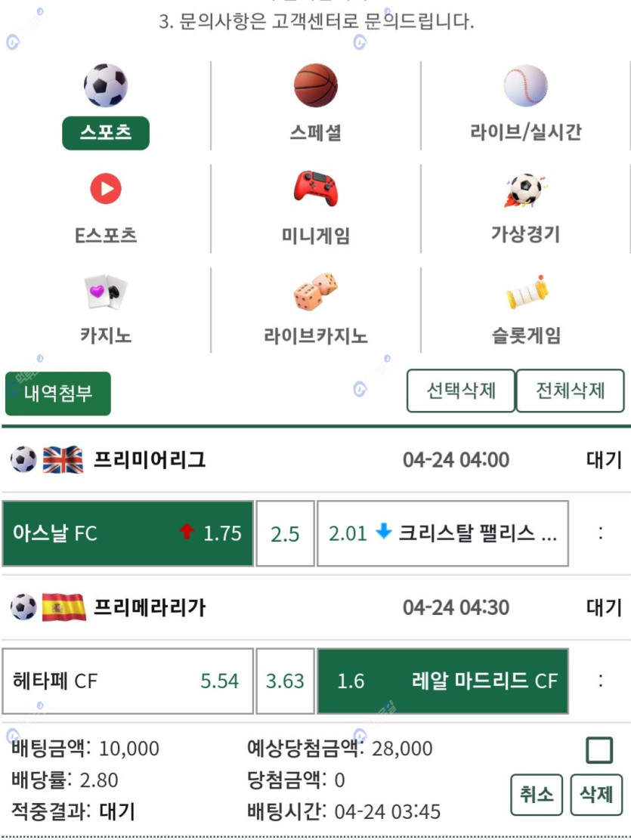Delete the bet with the 삭제 button
This screenshot has height=840, width=631.
[596, 795]
